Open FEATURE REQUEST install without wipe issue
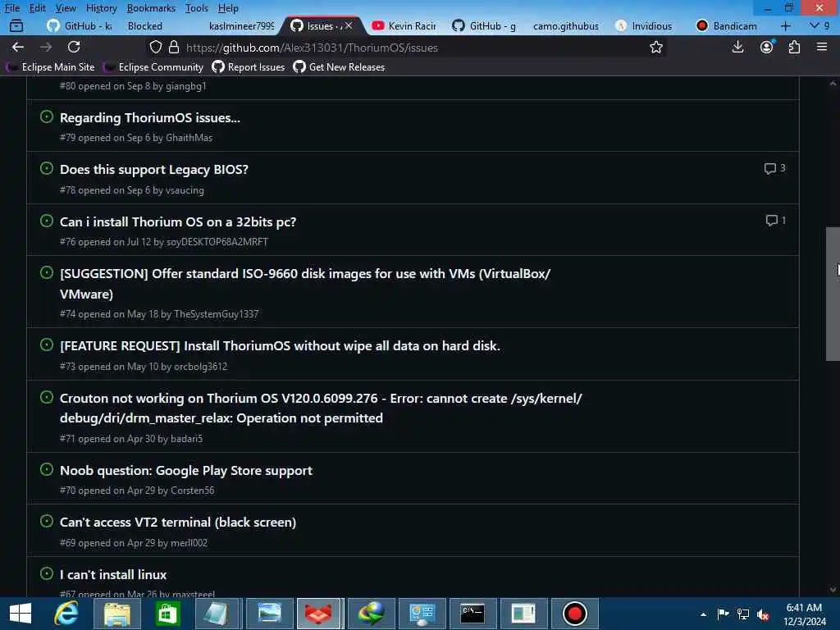The image size is (840, 630). click(281, 345)
